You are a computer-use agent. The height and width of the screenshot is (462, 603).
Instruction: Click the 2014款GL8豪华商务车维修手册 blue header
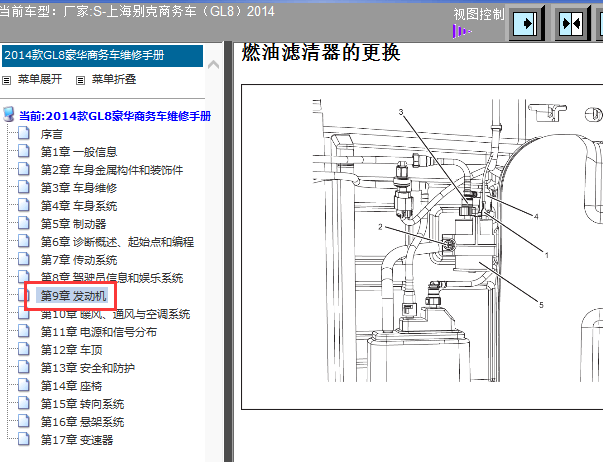click(x=102, y=56)
